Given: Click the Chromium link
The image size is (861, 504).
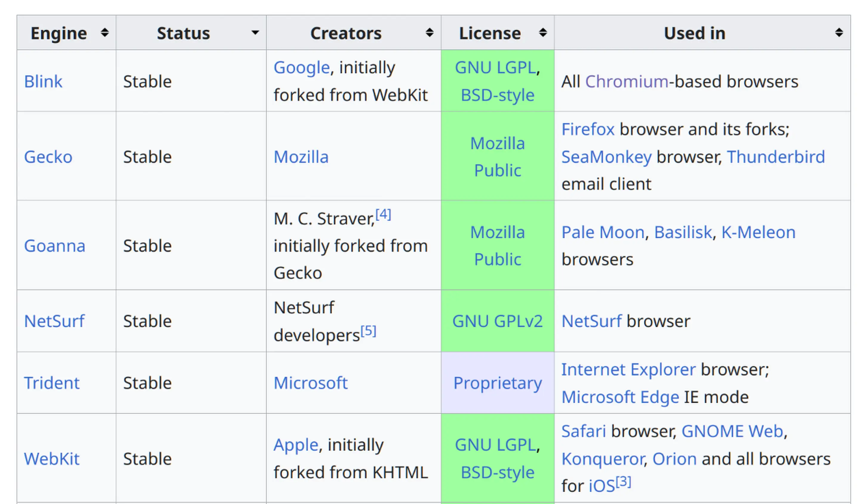Looking at the screenshot, I should tap(627, 82).
